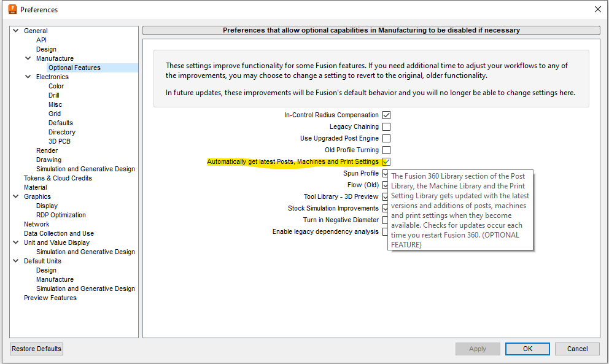Click the Apply button
Image resolution: width=609 pixels, height=364 pixels.
[478, 349]
